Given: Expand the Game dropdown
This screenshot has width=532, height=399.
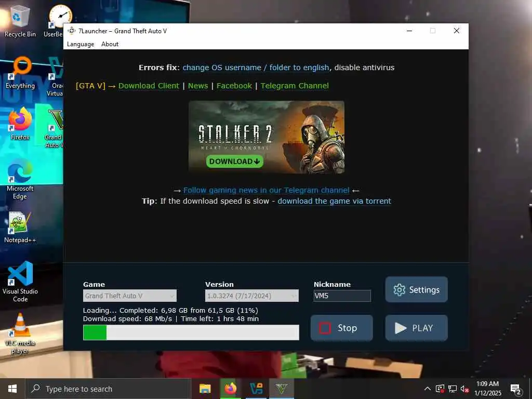Looking at the screenshot, I should [x=129, y=296].
